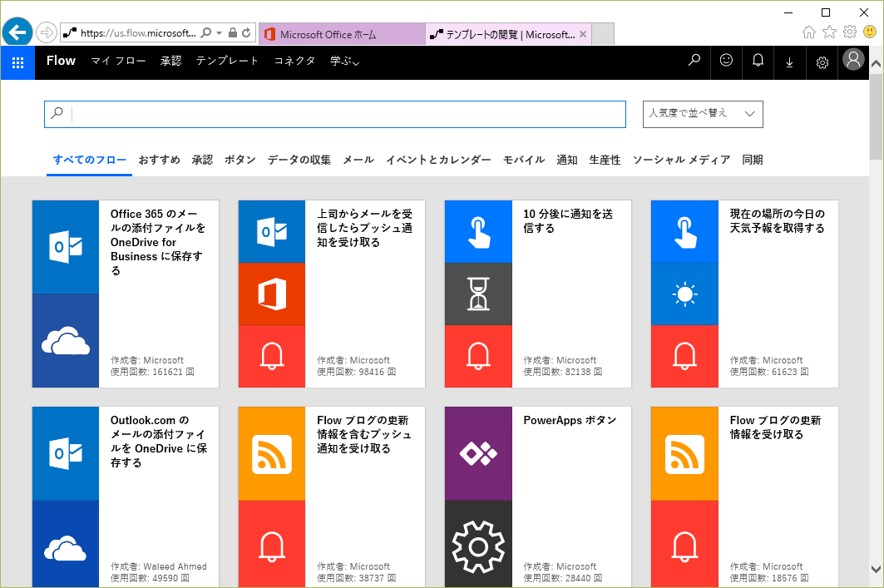Click the vertical scrollbar down arrow
The width and height of the screenshot is (884, 588).
tap(876, 570)
